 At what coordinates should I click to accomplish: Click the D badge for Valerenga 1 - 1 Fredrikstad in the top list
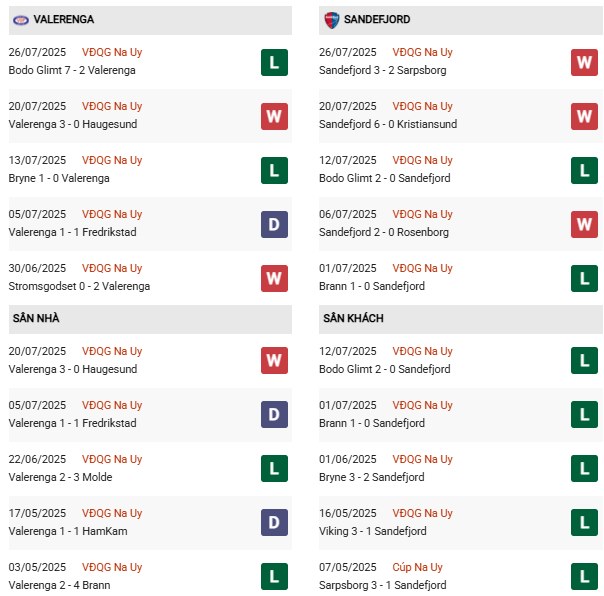pyautogui.click(x=274, y=224)
